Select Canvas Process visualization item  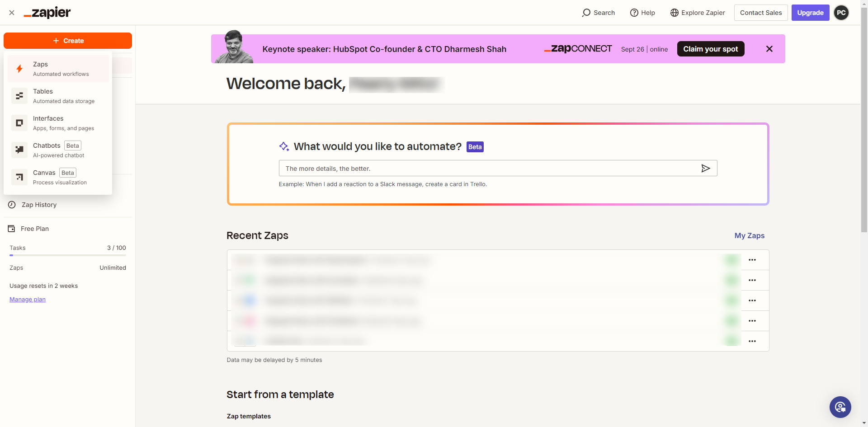coord(58,177)
